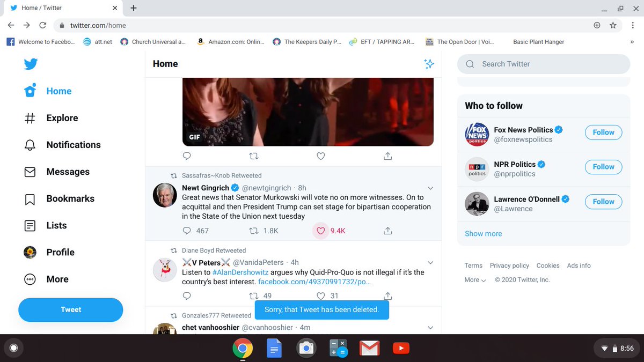644x362 pixels.
Task: Open Newt Gingrich's profile avatar
Action: (x=165, y=195)
